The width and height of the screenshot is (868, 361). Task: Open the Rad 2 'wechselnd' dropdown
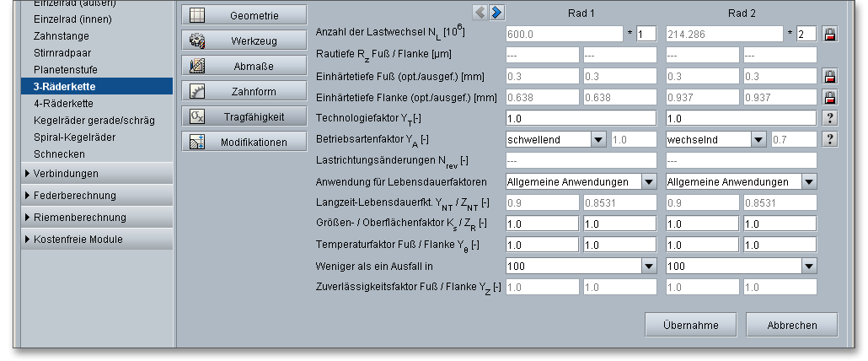tap(758, 139)
